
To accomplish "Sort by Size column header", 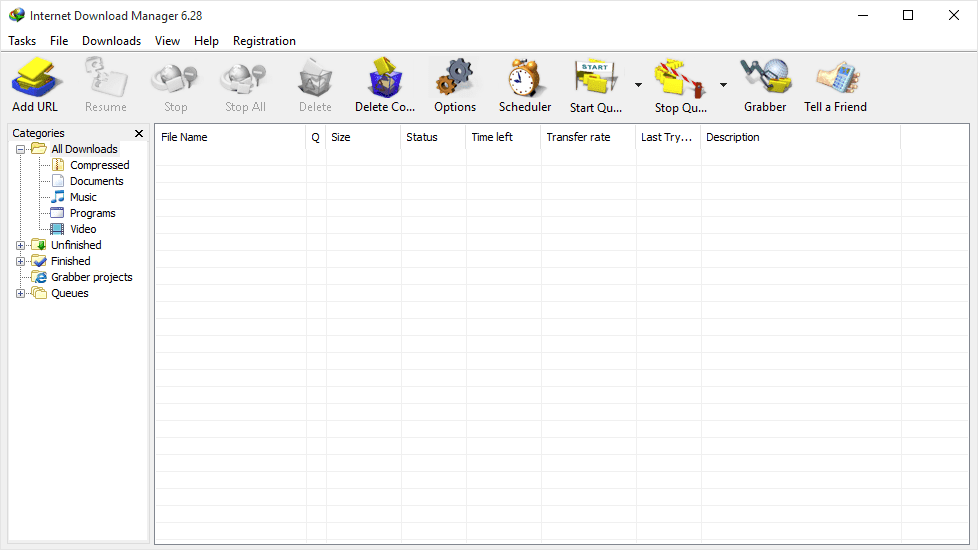I will click(x=363, y=137).
